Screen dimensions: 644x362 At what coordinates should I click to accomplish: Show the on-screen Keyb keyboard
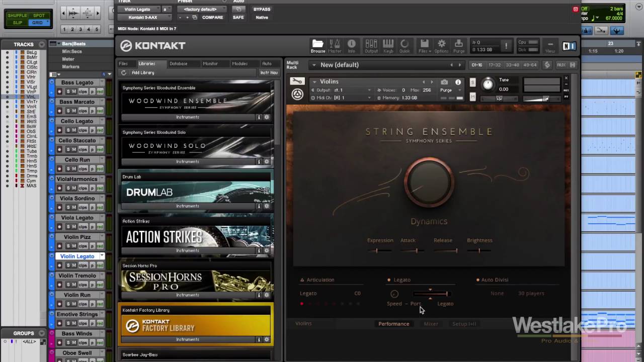[x=388, y=46]
